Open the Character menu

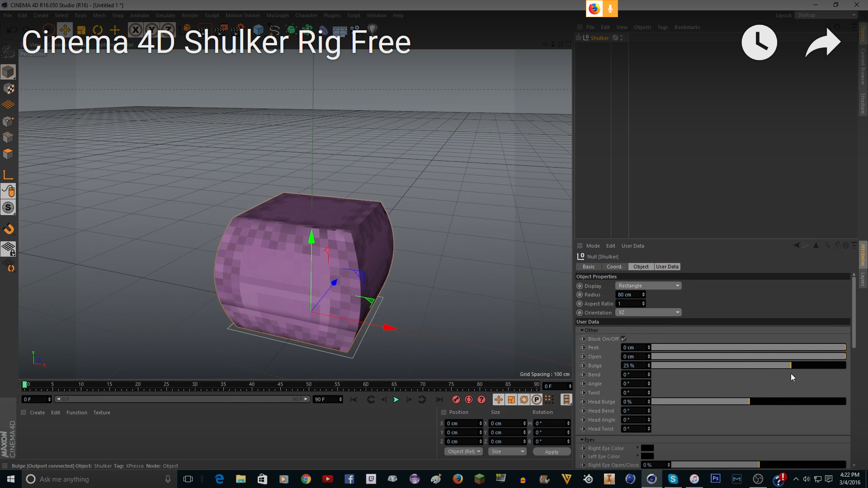coord(306,15)
